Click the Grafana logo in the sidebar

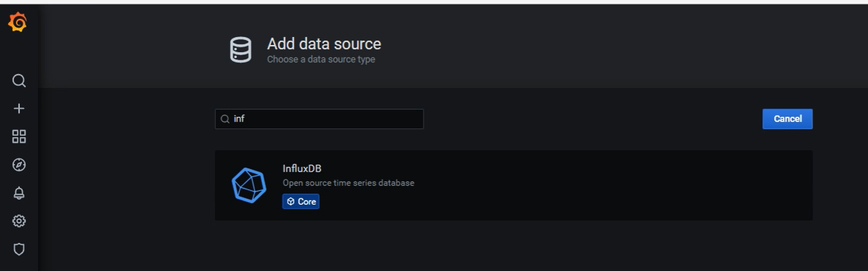18,23
